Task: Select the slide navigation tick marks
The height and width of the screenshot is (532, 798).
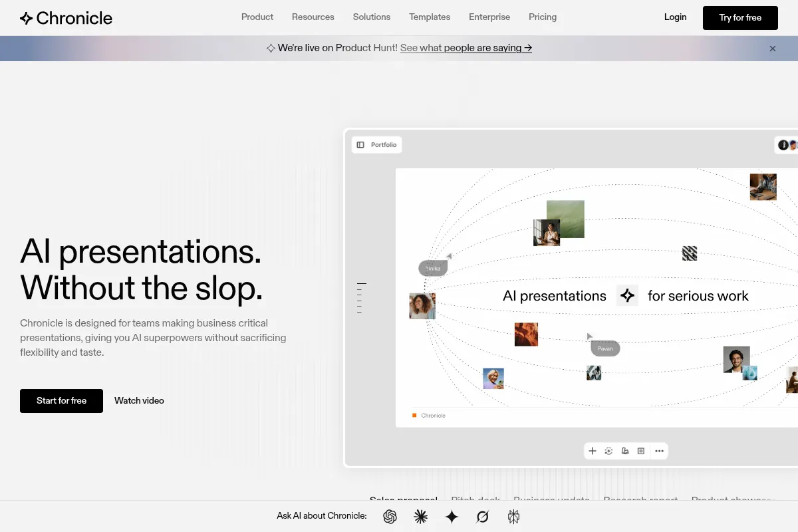Action: click(x=361, y=298)
